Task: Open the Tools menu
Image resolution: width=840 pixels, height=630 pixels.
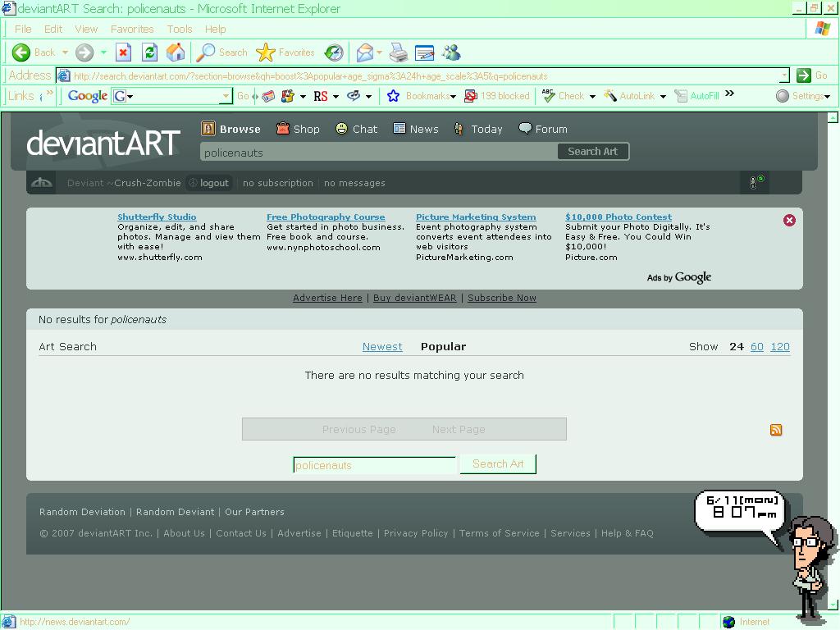Action: (x=179, y=29)
